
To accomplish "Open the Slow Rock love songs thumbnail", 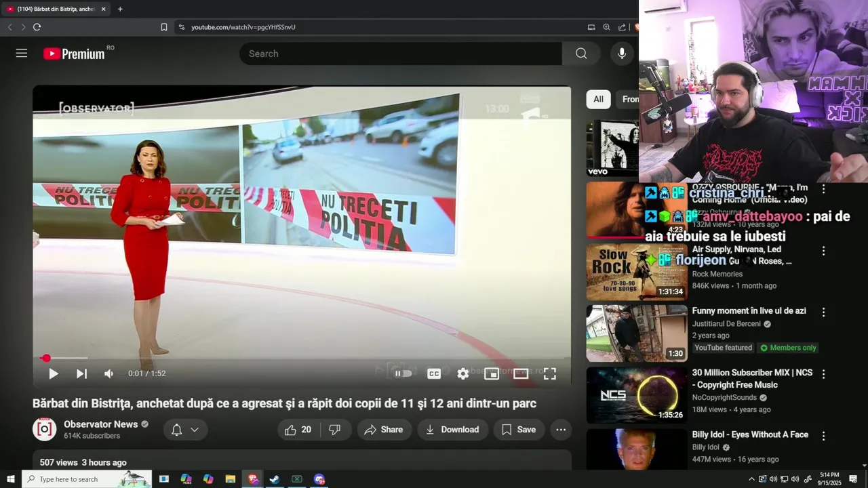I will [637, 272].
